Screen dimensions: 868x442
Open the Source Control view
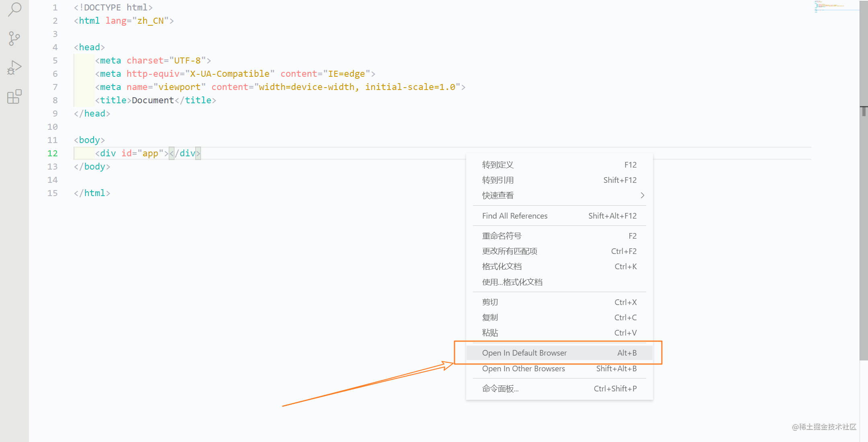click(x=14, y=39)
